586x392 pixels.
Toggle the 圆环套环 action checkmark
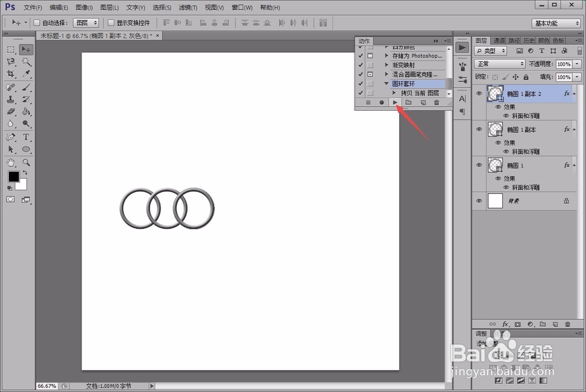pyautogui.click(x=360, y=84)
